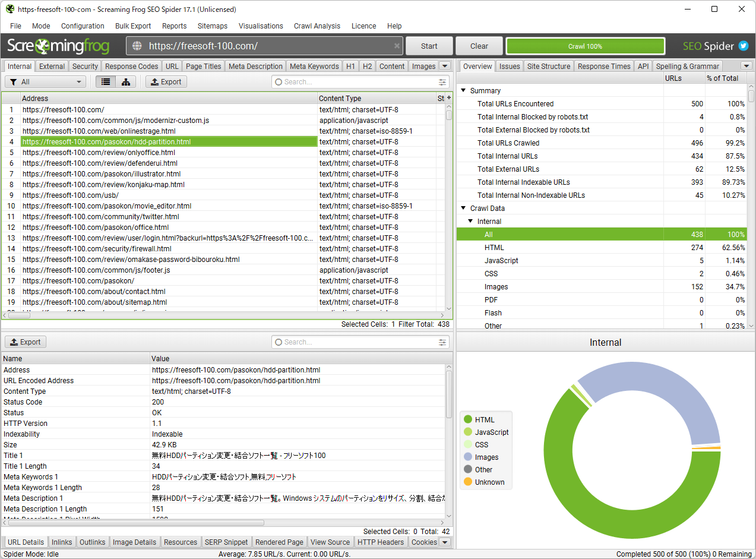Click the HTML legend color swatch
The height and width of the screenshot is (559, 756).
[x=468, y=420]
